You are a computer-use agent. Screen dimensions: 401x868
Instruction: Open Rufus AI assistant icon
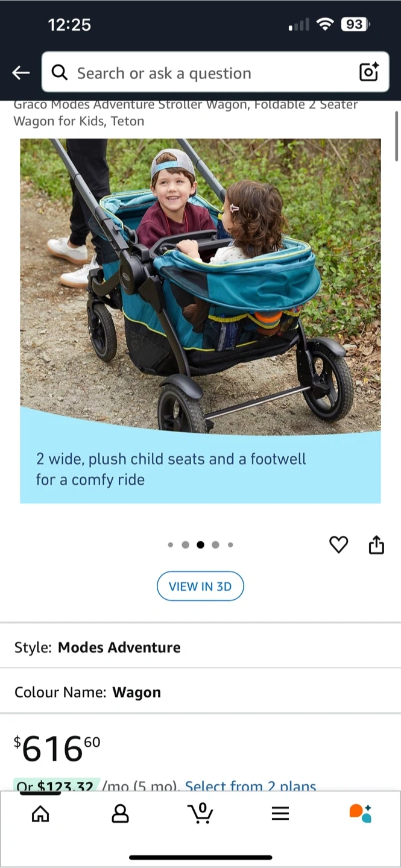361,813
